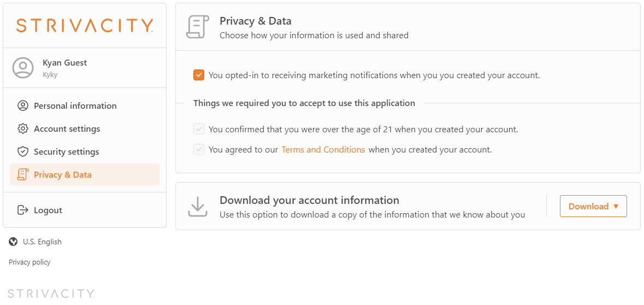Click the orange Strivacity logo at top
Viewport: 644px width, 305px height.
point(85,26)
